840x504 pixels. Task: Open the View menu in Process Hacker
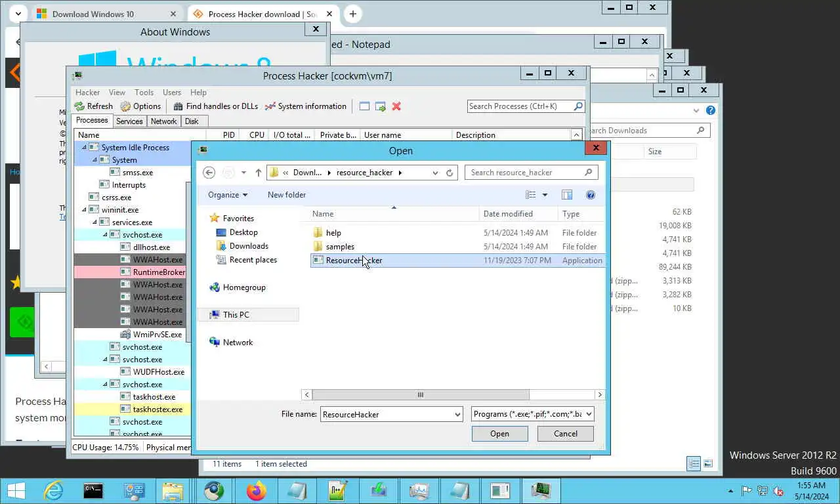[x=117, y=93]
